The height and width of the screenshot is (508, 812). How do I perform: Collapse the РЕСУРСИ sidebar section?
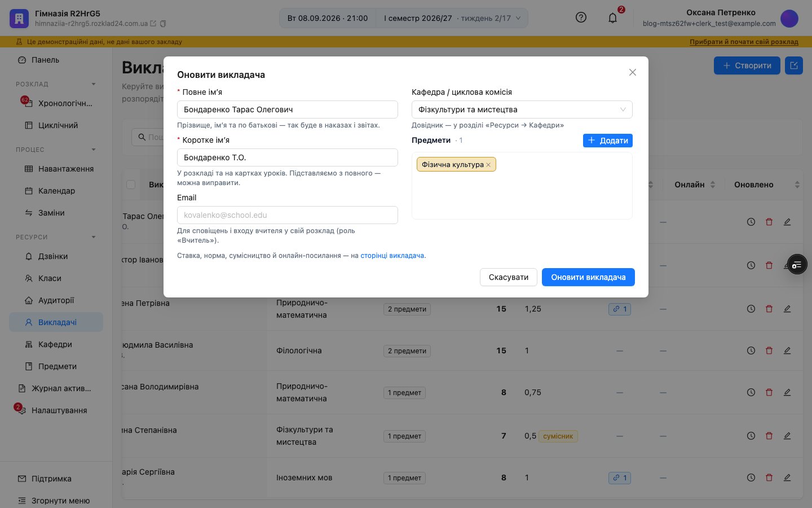coord(94,237)
